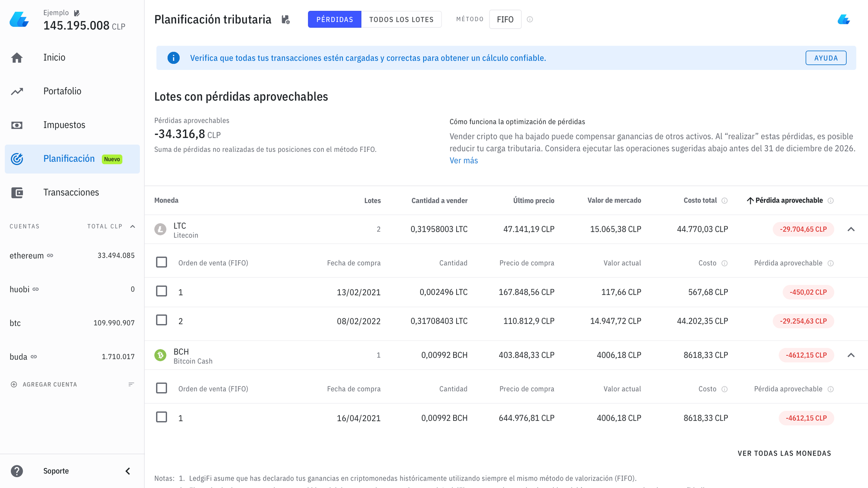This screenshot has height=488, width=868.
Task: Click info icon next to Costo total header
Action: (x=724, y=200)
